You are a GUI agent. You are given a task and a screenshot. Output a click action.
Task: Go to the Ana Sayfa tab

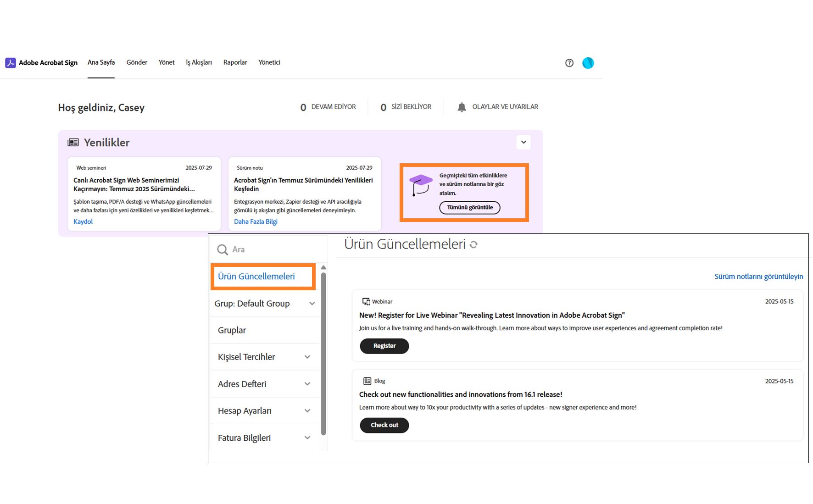click(101, 62)
